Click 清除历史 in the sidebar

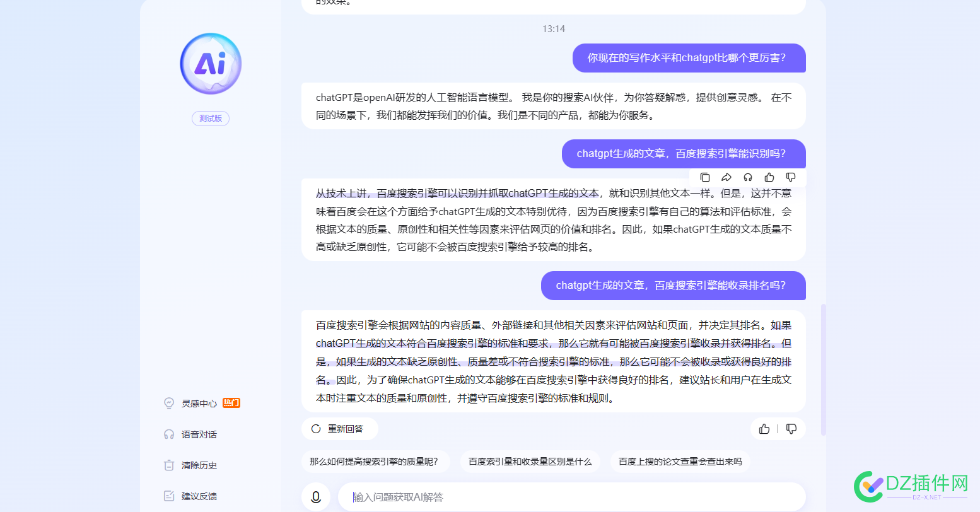pyautogui.click(x=190, y=465)
